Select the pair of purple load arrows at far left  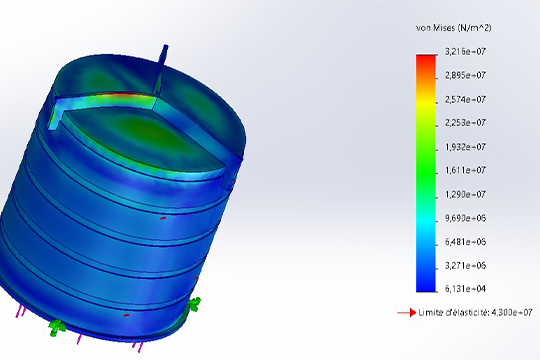point(21,311)
